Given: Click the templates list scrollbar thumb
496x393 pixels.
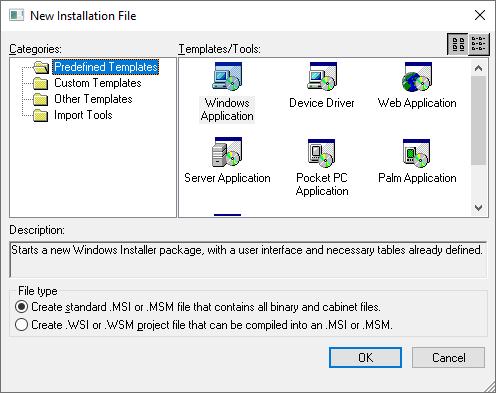Looking at the screenshot, I should pyautogui.click(x=478, y=120).
